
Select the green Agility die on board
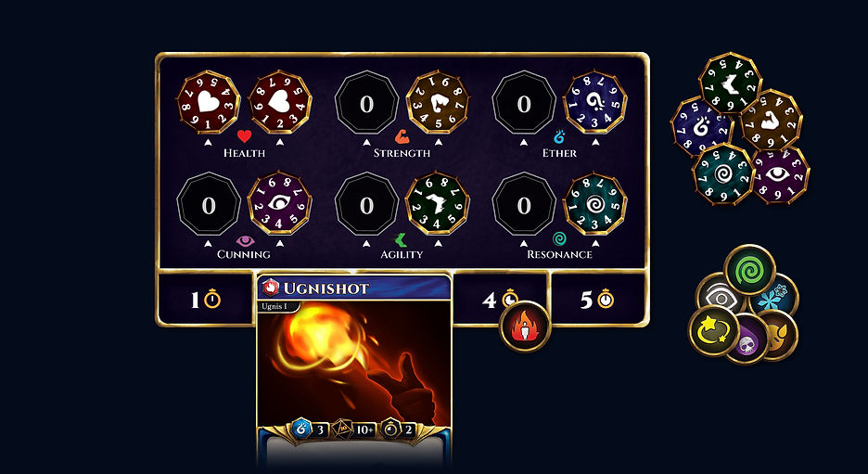438,203
